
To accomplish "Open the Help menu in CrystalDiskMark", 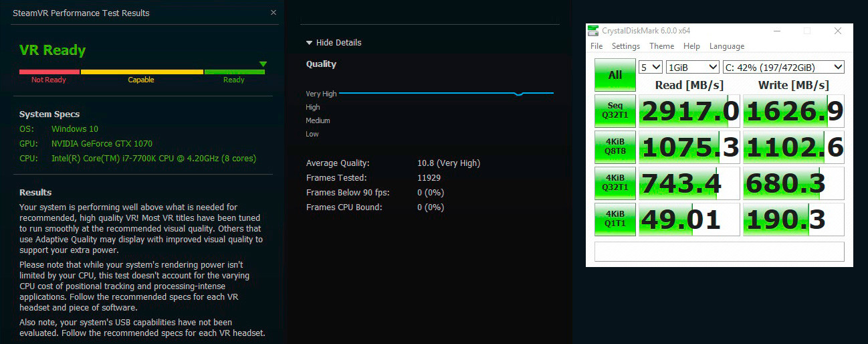I will pos(691,46).
